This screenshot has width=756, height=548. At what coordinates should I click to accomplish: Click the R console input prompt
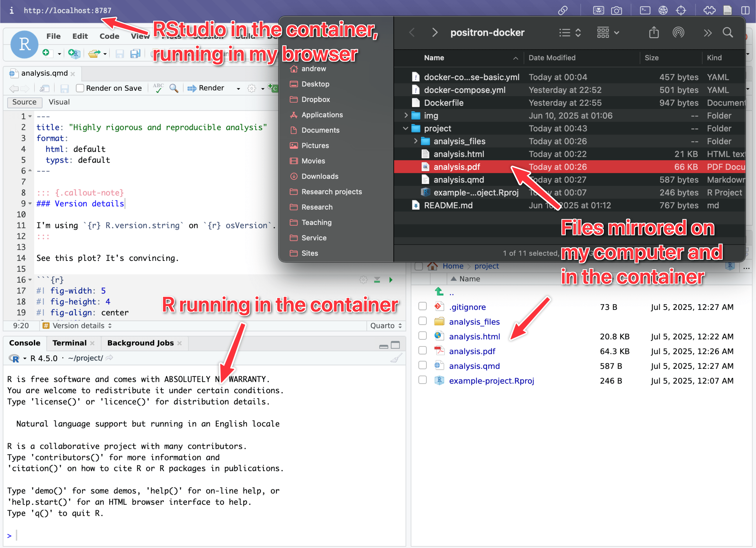[x=204, y=535]
